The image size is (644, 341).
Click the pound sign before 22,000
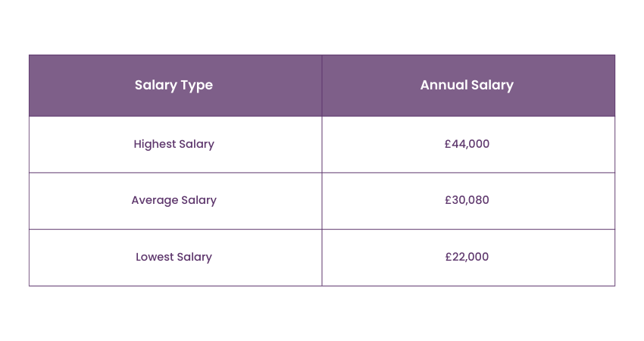pos(449,257)
